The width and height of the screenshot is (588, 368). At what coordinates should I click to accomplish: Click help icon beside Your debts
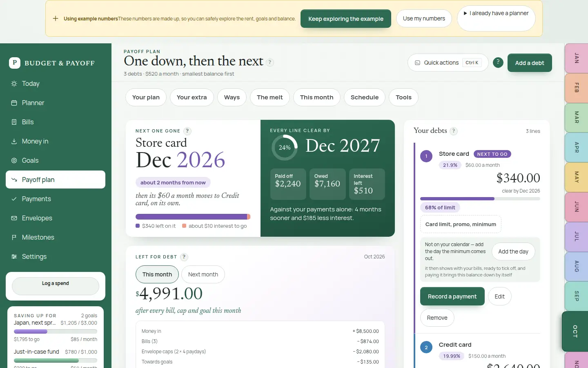pyautogui.click(x=454, y=131)
